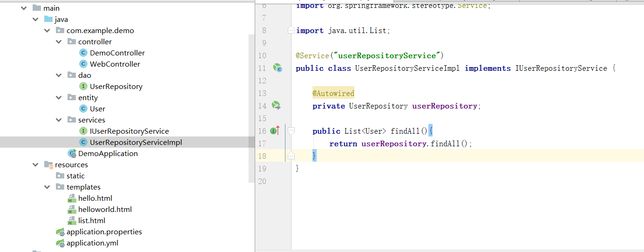The height and width of the screenshot is (252, 644).
Task: Click the com.example.demo package icon
Action: (x=60, y=30)
